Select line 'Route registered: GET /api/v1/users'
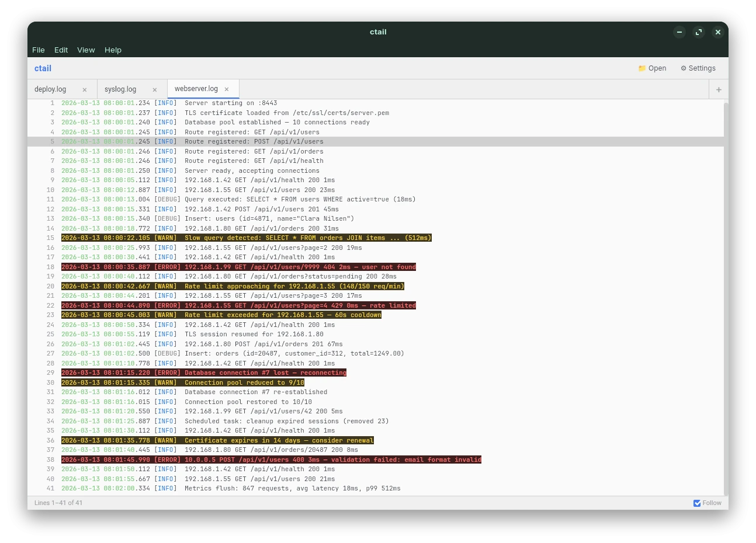The image size is (756, 543). (x=376, y=132)
